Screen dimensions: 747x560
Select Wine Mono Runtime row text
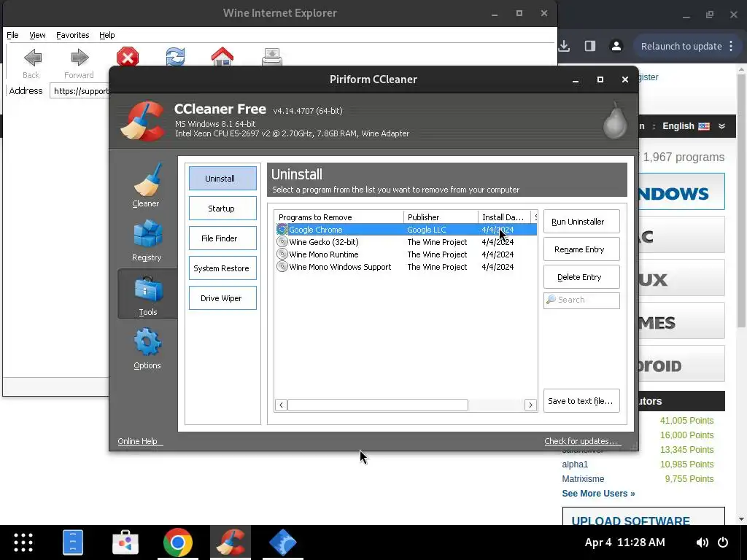(x=323, y=254)
